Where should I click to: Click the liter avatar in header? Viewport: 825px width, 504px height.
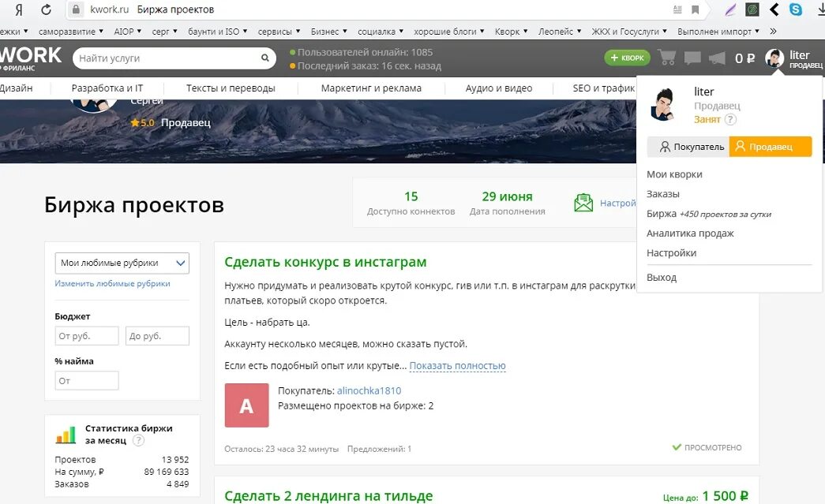coord(774,58)
